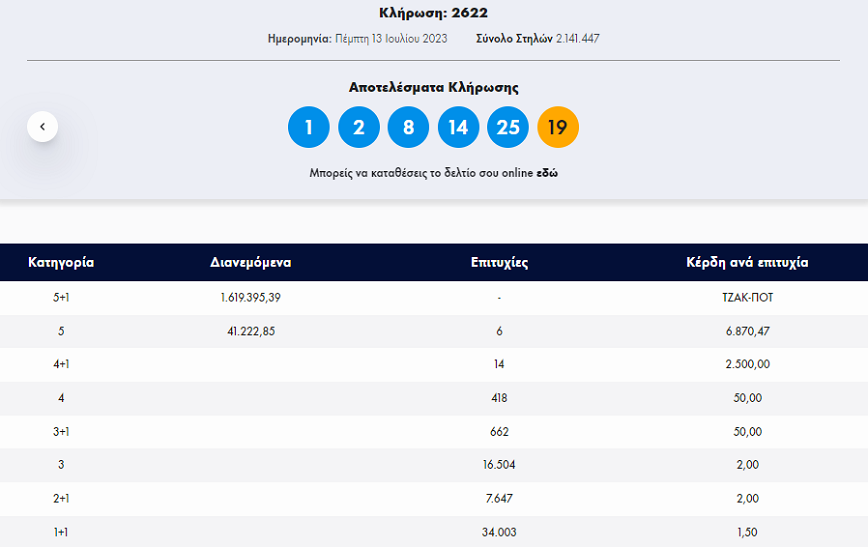The height and width of the screenshot is (547, 868).
Task: Click the Διανεμόμενα column header
Action: (x=250, y=263)
